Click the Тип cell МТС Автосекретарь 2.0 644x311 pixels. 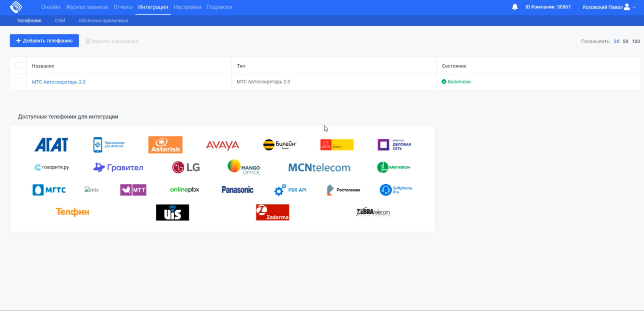(x=263, y=82)
